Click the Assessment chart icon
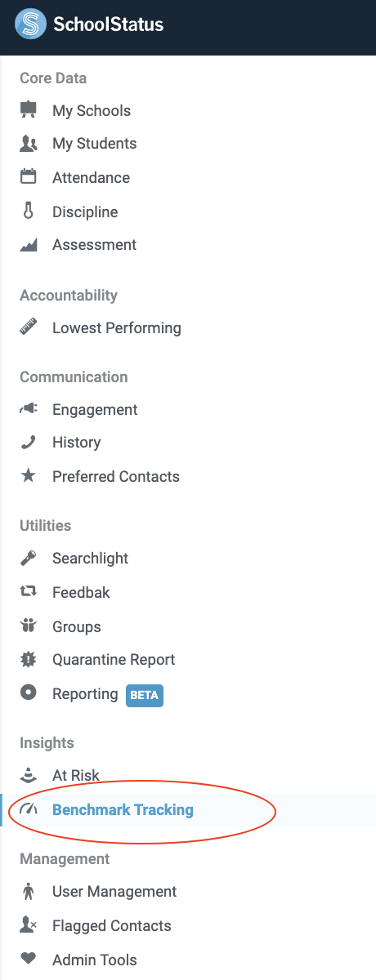 pos(29,245)
